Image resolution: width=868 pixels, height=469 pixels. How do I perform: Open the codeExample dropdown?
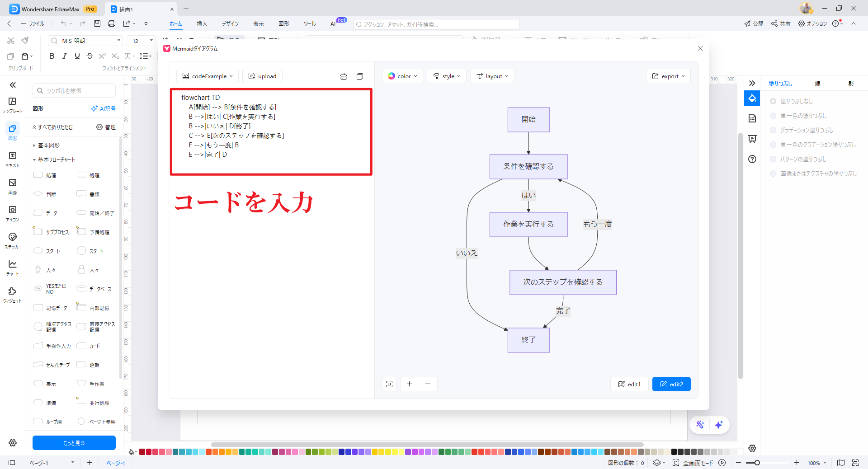click(208, 76)
